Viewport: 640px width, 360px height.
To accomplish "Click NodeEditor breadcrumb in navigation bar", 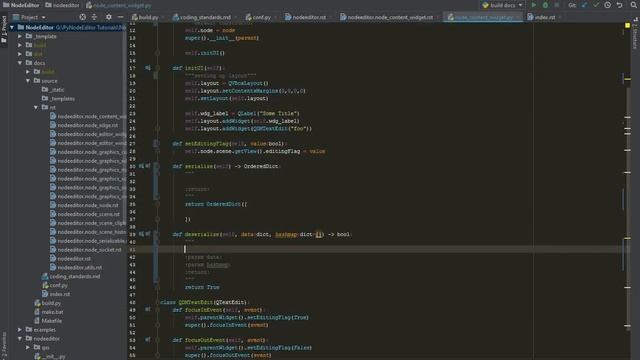I will [x=21, y=5].
